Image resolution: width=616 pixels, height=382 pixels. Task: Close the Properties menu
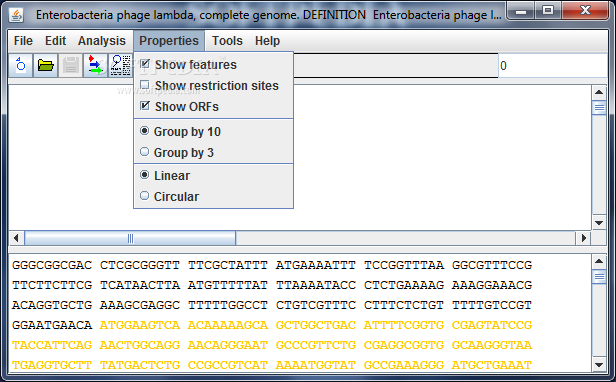169,41
